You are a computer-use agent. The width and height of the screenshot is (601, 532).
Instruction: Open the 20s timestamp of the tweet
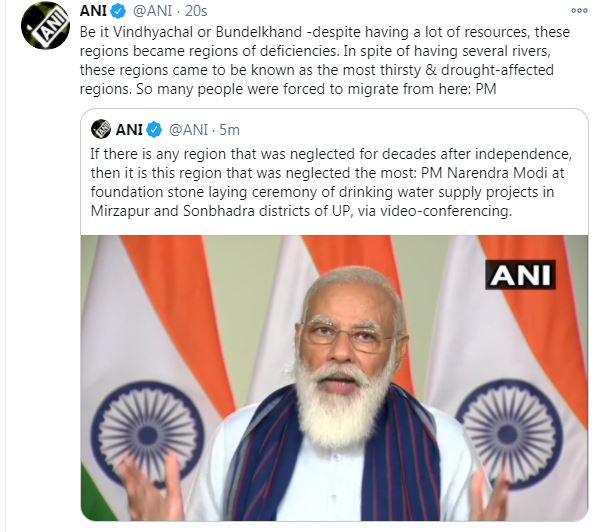[196, 11]
